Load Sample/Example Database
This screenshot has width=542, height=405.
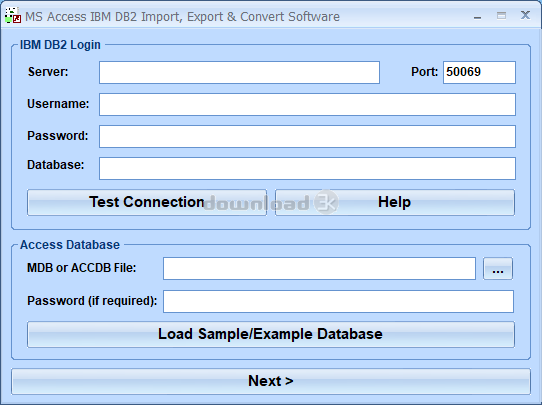click(271, 334)
